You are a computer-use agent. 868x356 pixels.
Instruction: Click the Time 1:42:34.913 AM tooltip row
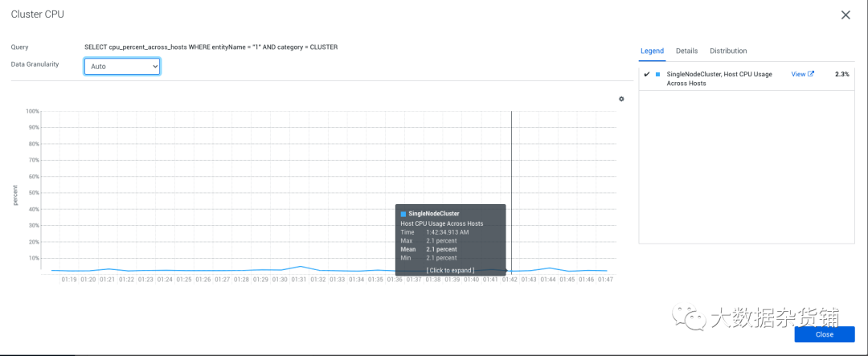(x=435, y=232)
